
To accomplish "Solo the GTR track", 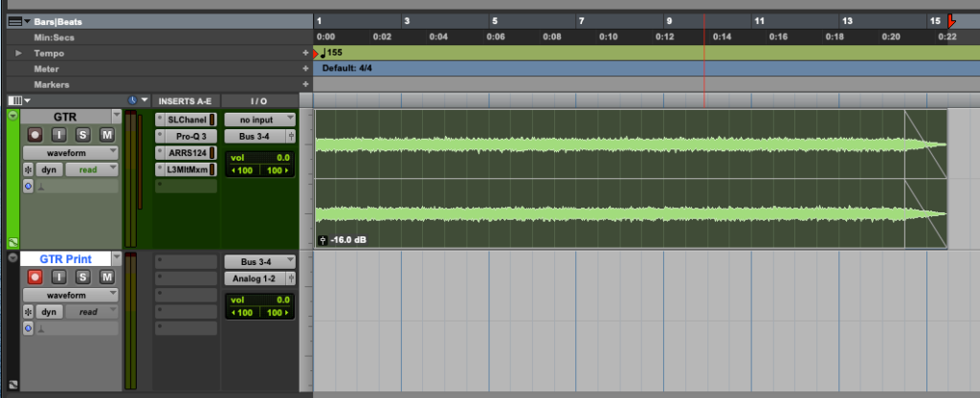I will tap(83, 134).
